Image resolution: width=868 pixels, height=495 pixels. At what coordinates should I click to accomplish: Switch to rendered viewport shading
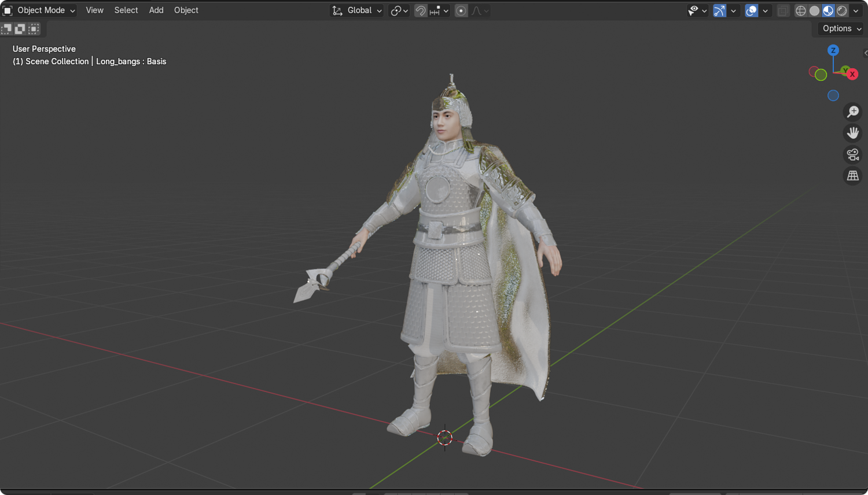click(x=843, y=10)
